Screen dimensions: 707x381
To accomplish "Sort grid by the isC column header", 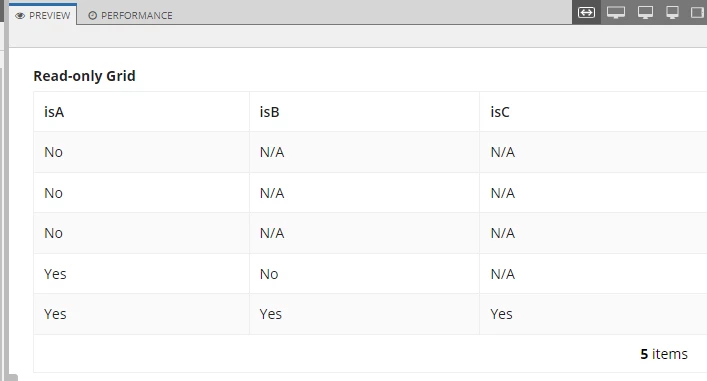I will [593, 112].
